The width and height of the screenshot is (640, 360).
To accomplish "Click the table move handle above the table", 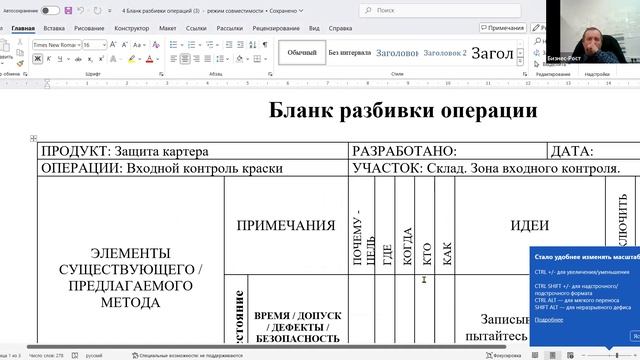I will (x=33, y=139).
